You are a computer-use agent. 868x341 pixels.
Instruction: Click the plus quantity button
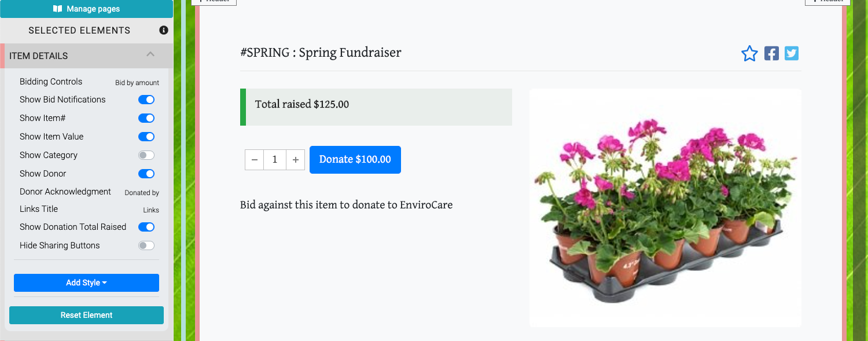(295, 160)
